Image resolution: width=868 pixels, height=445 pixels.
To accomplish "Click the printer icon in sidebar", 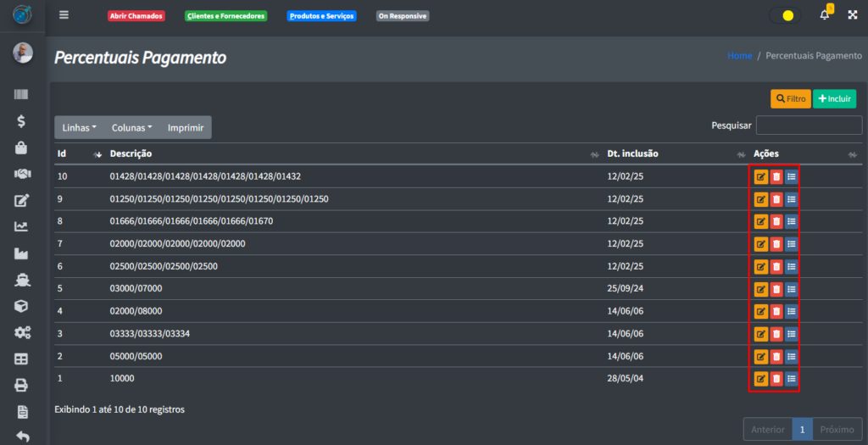I will pos(22,386).
